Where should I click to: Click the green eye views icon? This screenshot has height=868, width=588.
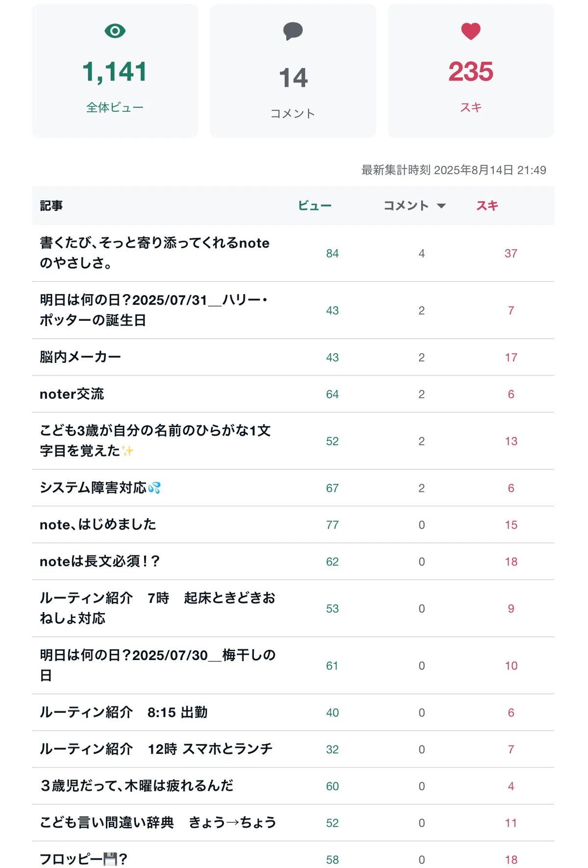tap(115, 31)
